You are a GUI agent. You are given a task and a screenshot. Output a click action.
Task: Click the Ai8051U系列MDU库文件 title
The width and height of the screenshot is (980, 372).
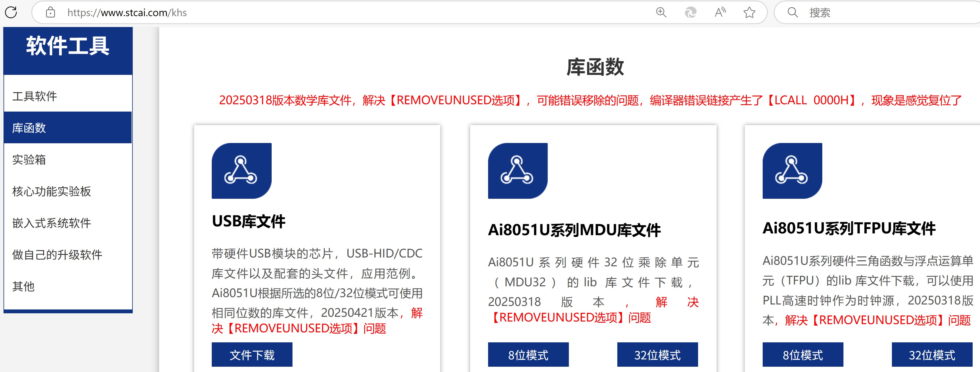574,230
